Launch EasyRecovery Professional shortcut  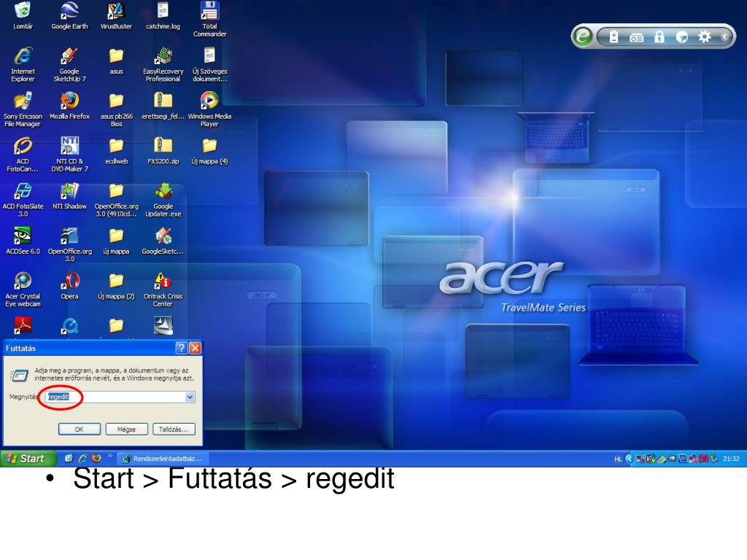point(163,64)
